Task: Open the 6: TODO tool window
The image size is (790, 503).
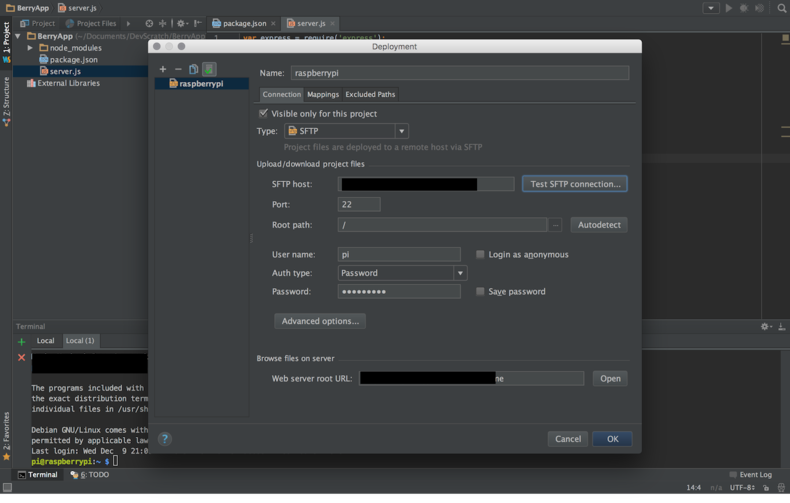Action: tap(90, 475)
